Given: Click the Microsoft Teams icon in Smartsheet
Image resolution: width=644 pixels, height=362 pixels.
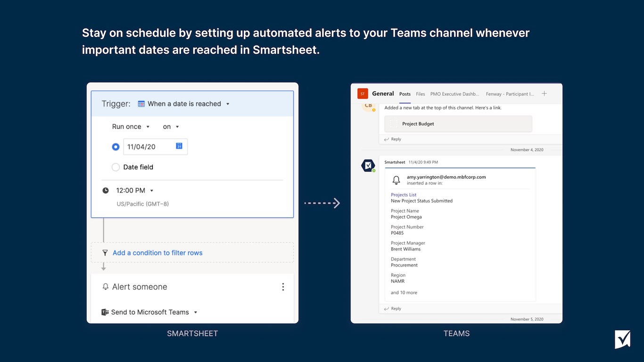Looking at the screenshot, I should pos(105,312).
